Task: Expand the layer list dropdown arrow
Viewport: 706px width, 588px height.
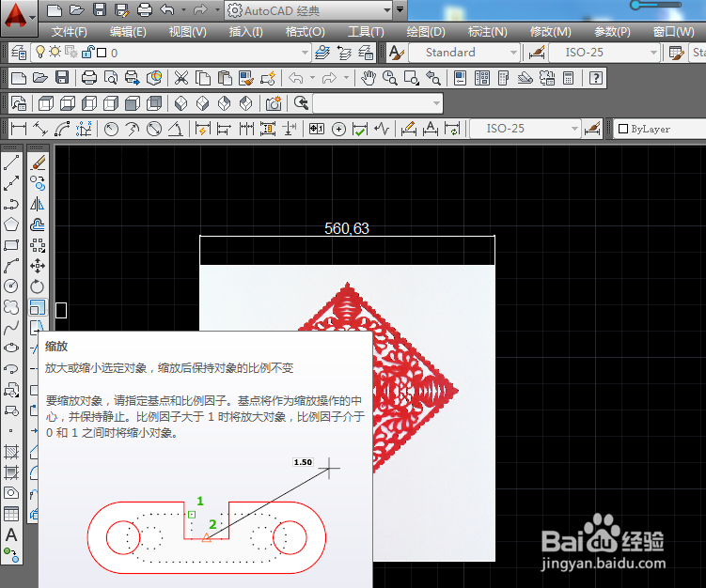Action: click(305, 53)
